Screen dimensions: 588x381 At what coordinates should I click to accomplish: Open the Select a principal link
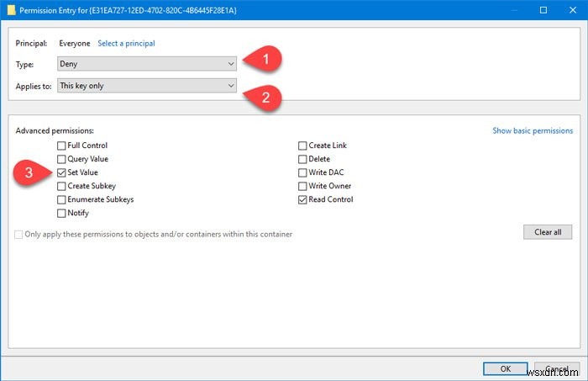tap(126, 43)
